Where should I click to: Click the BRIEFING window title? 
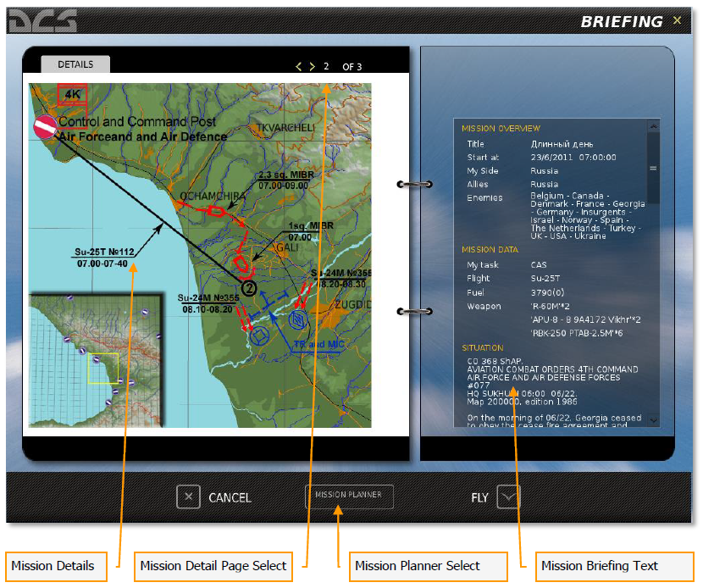[x=622, y=21]
